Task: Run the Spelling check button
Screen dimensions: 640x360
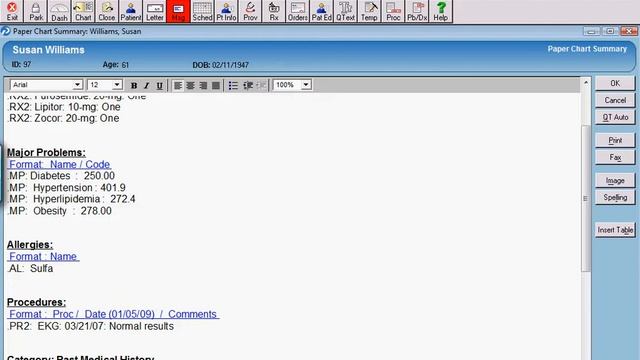Action: (615, 198)
